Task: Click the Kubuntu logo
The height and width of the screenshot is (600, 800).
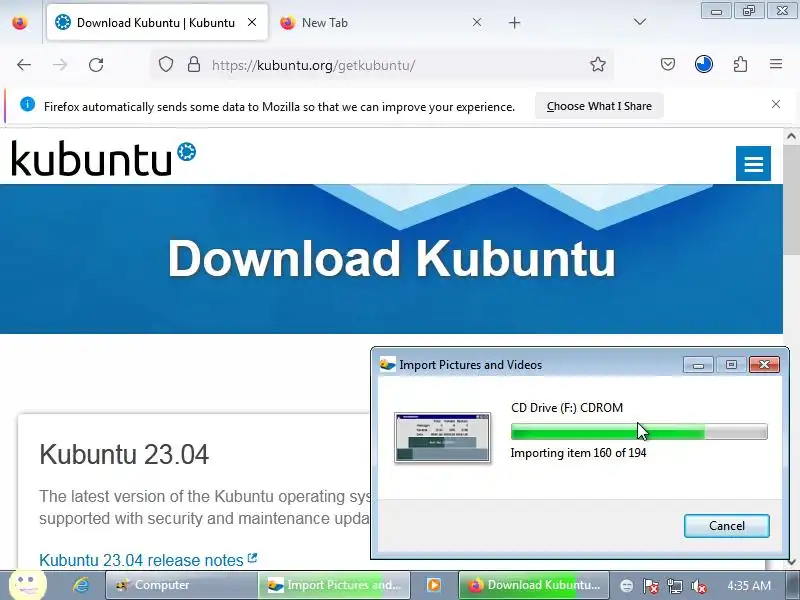Action: (104, 158)
